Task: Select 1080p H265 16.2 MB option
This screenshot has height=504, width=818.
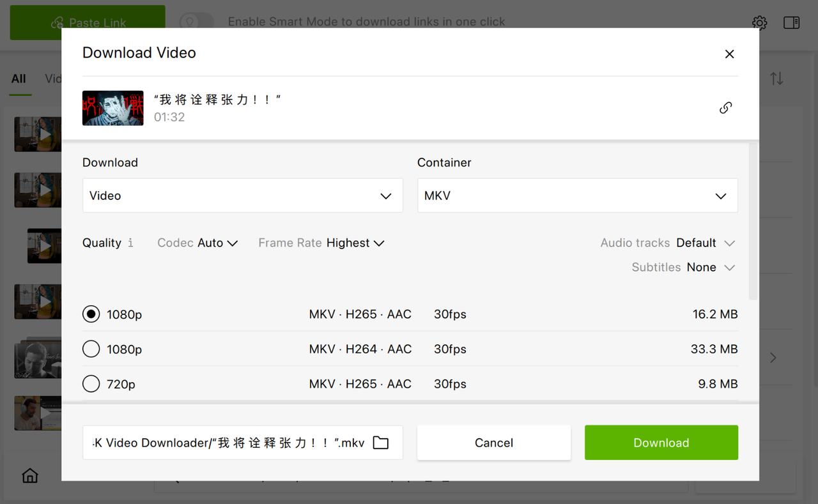Action: point(91,314)
